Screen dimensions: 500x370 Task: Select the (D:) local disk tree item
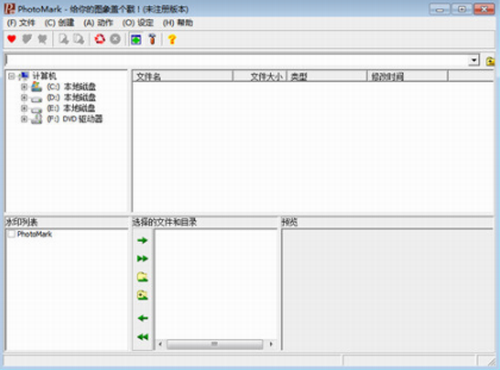[x=71, y=98]
